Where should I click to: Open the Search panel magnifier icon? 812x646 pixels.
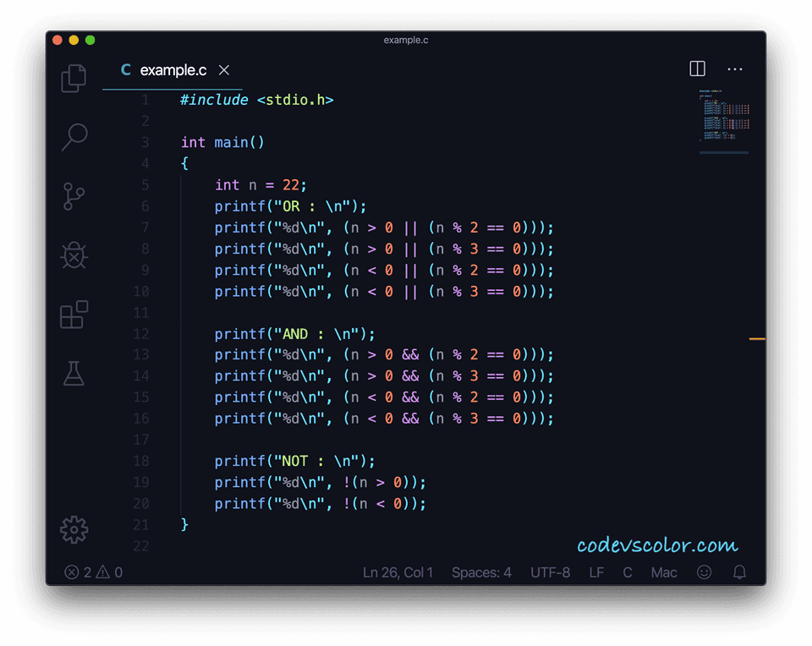[74, 137]
